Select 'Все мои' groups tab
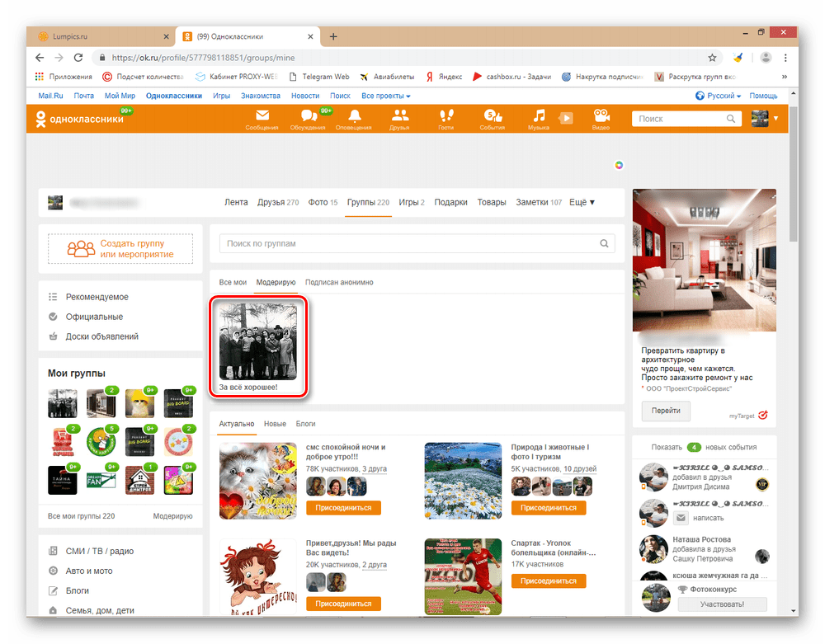The width and height of the screenshot is (825, 644). (x=233, y=282)
